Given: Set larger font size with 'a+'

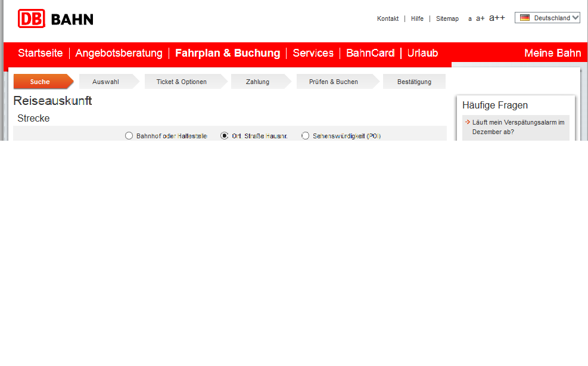Looking at the screenshot, I should pos(480,18).
